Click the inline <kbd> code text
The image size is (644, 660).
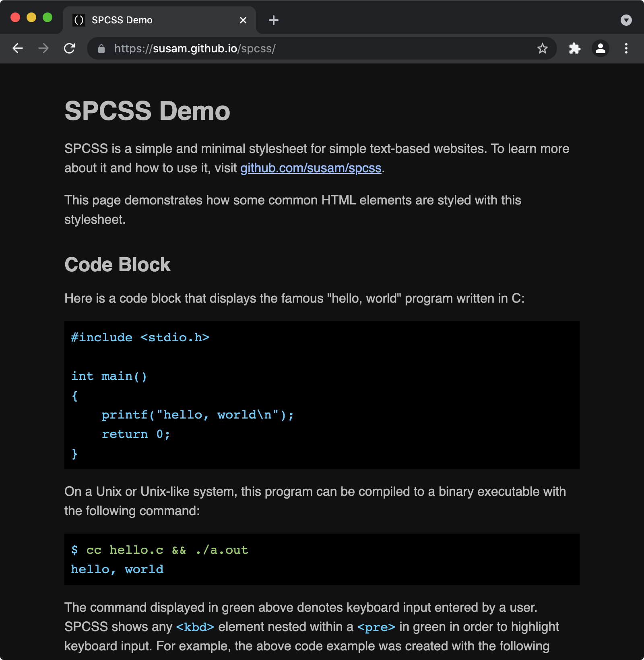pyautogui.click(x=195, y=627)
